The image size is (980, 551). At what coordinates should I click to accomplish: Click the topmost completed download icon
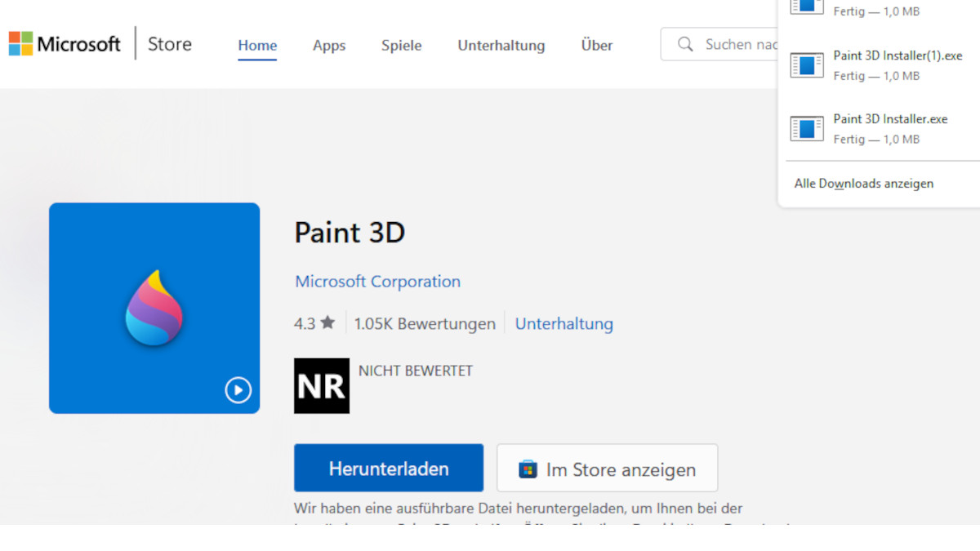[x=806, y=7]
